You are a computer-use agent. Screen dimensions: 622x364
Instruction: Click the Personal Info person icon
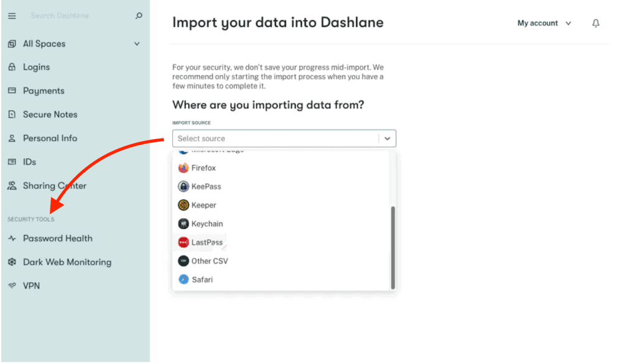pos(12,139)
